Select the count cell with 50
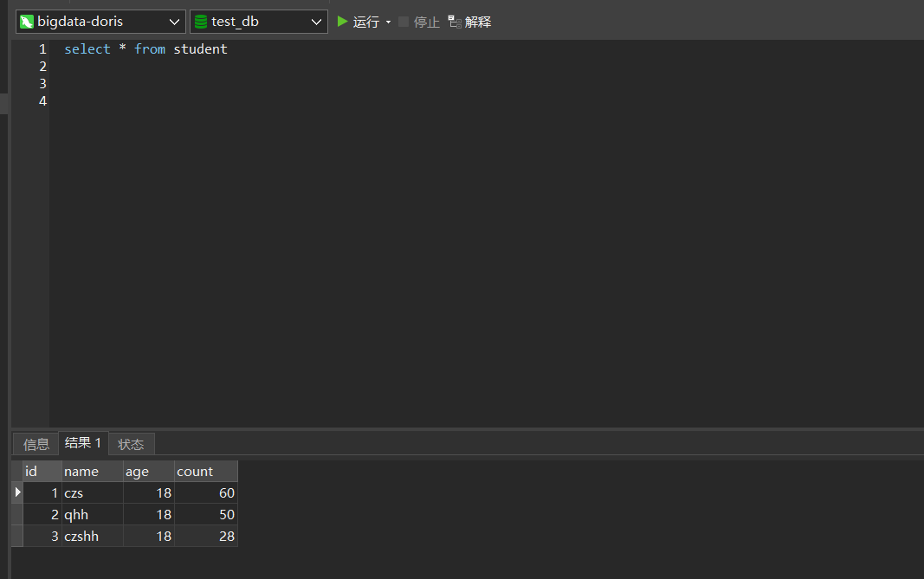 coord(205,515)
